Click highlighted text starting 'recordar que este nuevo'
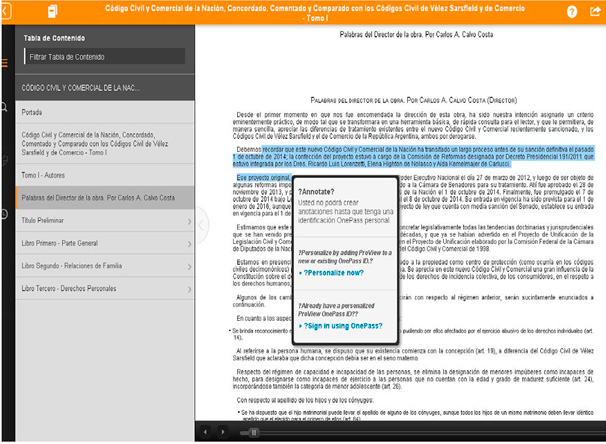Image resolution: width=606 pixels, height=444 pixels. point(413,157)
